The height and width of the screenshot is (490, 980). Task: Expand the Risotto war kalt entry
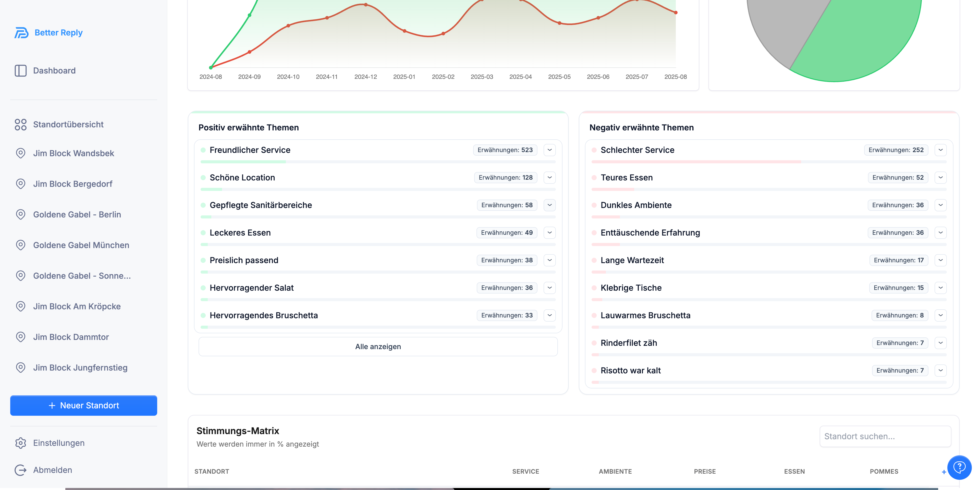tap(940, 371)
